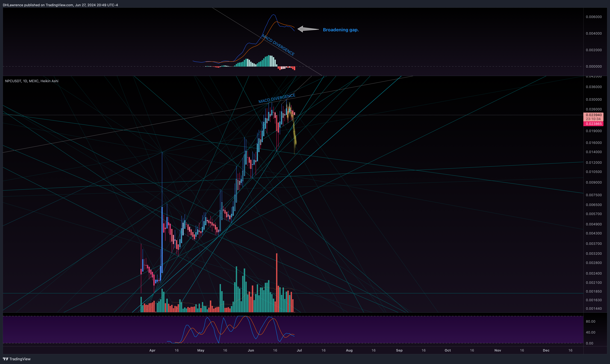The image size is (610, 364).
Task: Click the 0.006000 MACD scale label
Action: point(594,17)
